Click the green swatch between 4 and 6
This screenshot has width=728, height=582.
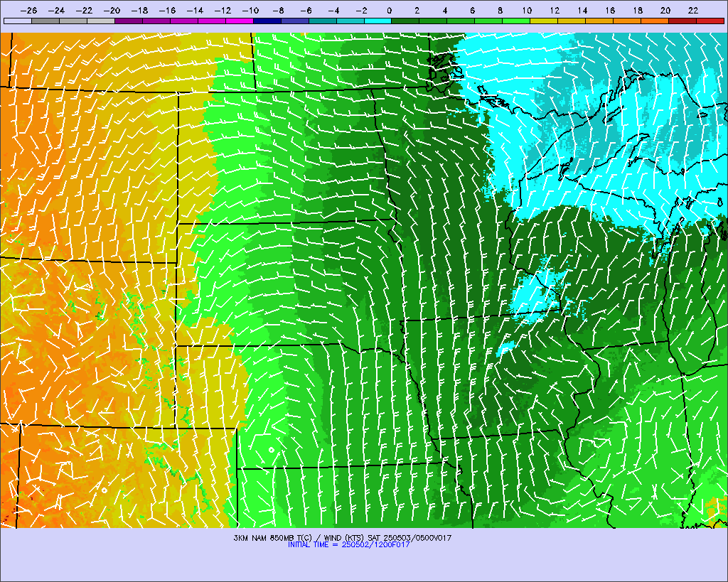tap(461, 21)
